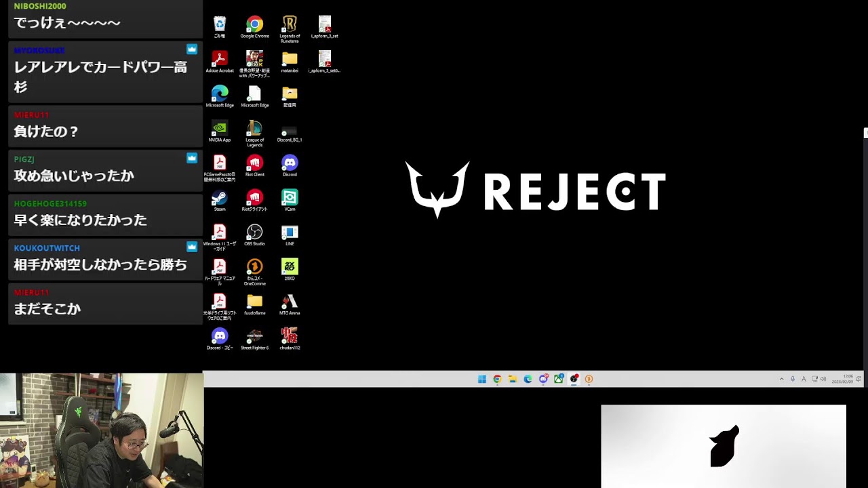Screen dimensions: 868x488
Task: Open the Xbox app in the taskbar
Action: tap(558, 379)
